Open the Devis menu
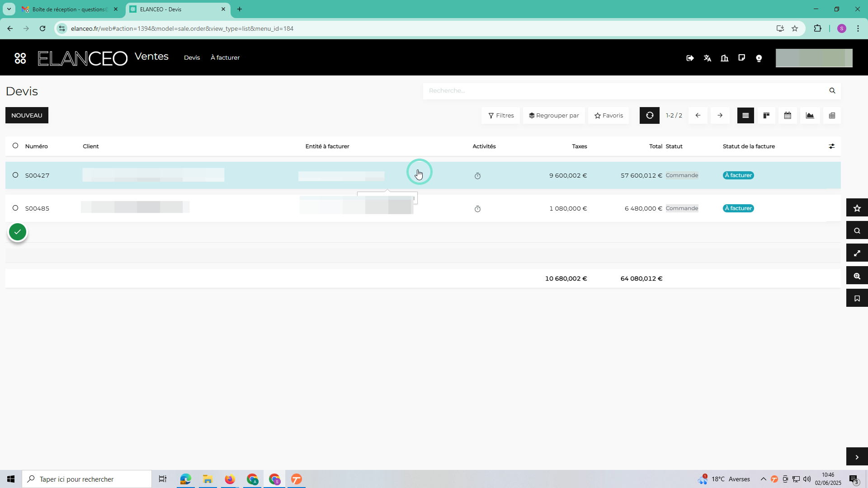 192,58
